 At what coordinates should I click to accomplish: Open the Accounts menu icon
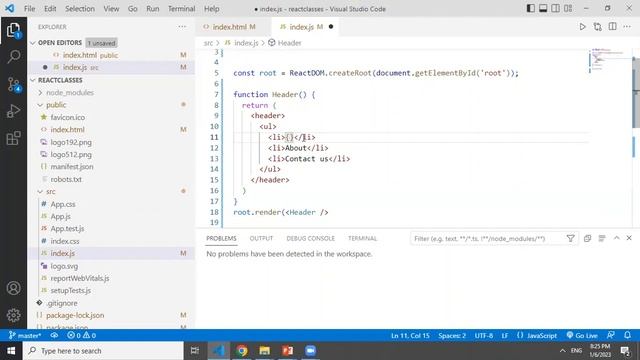pyautogui.click(x=13, y=288)
